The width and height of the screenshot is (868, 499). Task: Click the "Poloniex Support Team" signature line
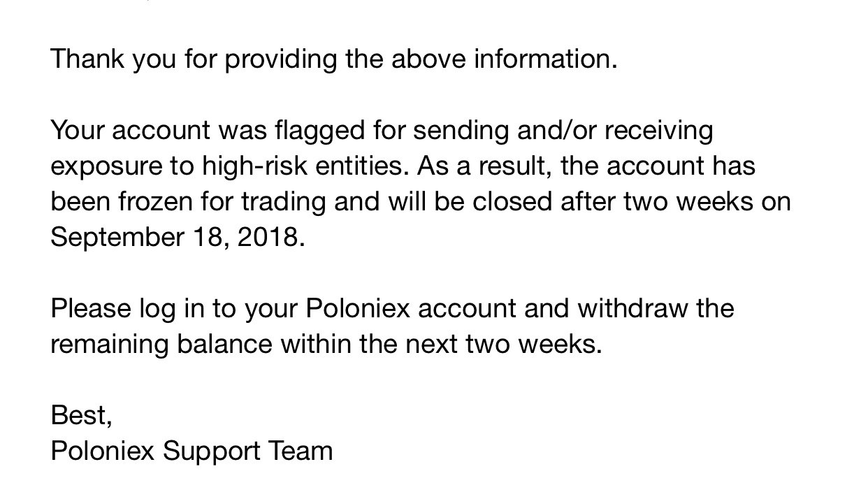click(x=191, y=451)
